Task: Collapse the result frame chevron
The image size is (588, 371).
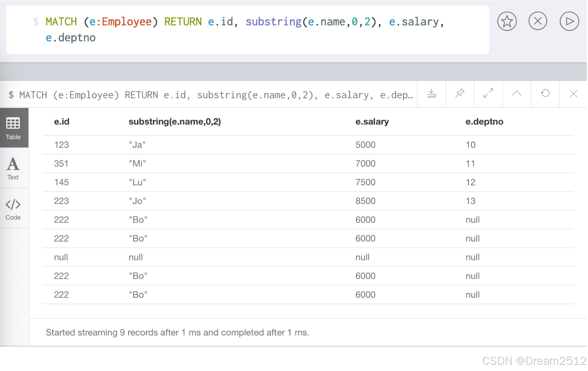Action: [517, 93]
